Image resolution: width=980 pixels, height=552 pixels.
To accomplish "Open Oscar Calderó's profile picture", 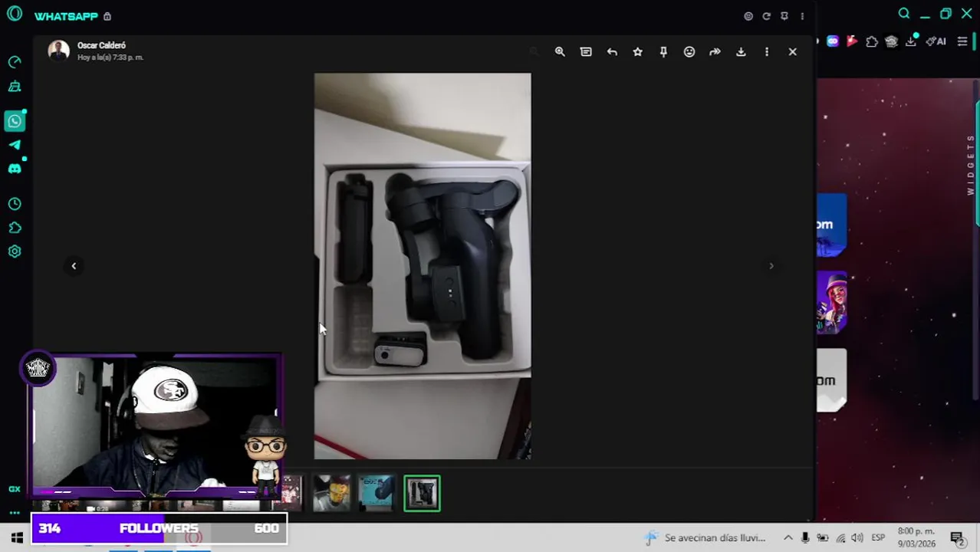I will pyautogui.click(x=58, y=51).
